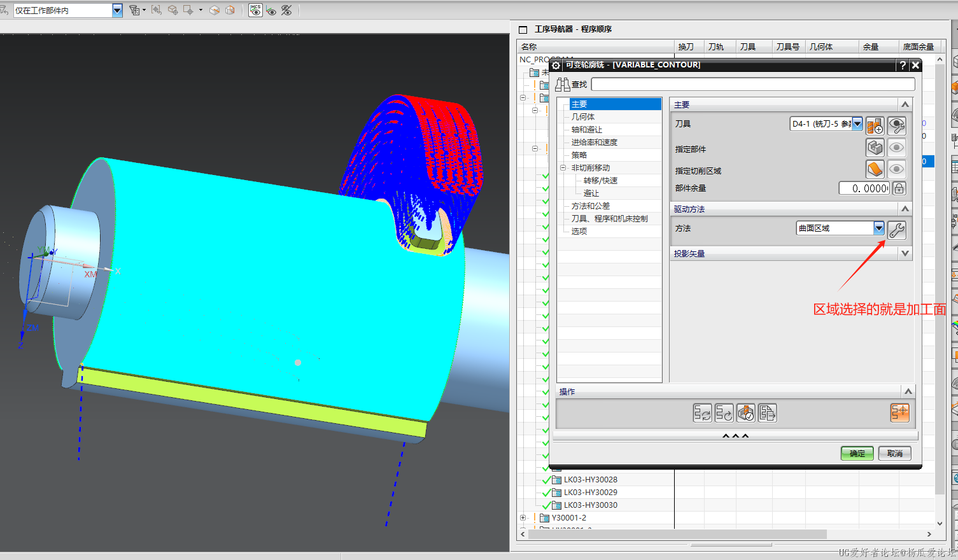Screen dimensions: 958x560
Task: Click the 指定部件 select geometry icon
Action: click(x=875, y=148)
